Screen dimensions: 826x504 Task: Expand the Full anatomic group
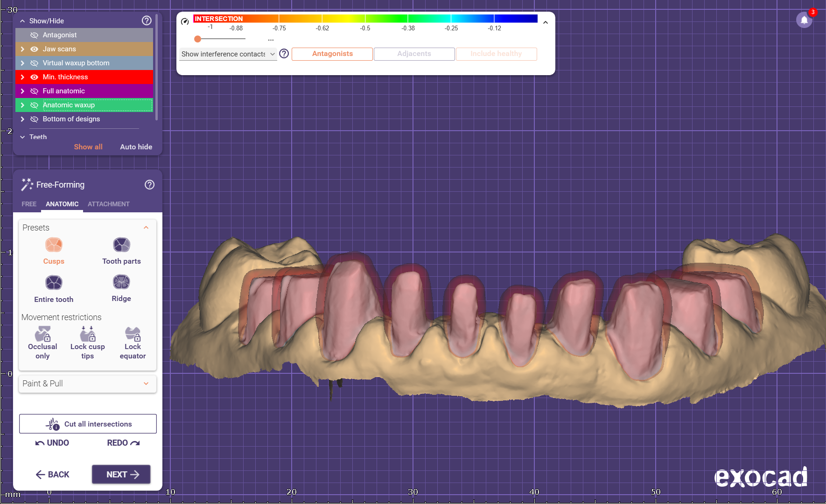click(22, 91)
